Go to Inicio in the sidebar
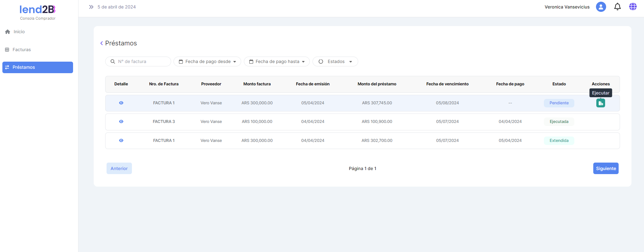The height and width of the screenshot is (252, 644). click(x=19, y=32)
